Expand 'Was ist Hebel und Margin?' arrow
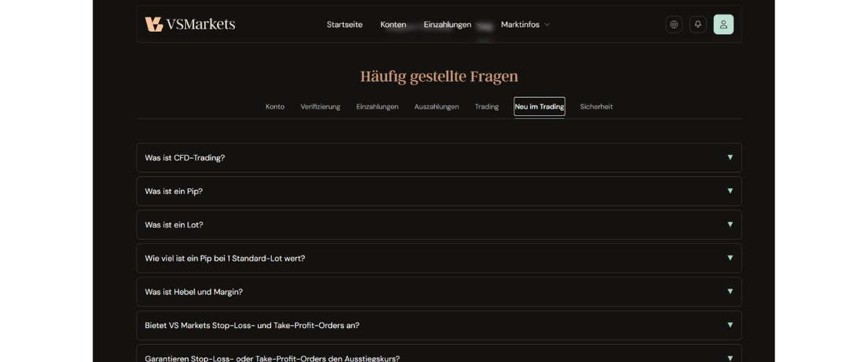The image size is (868, 362). pos(730,292)
